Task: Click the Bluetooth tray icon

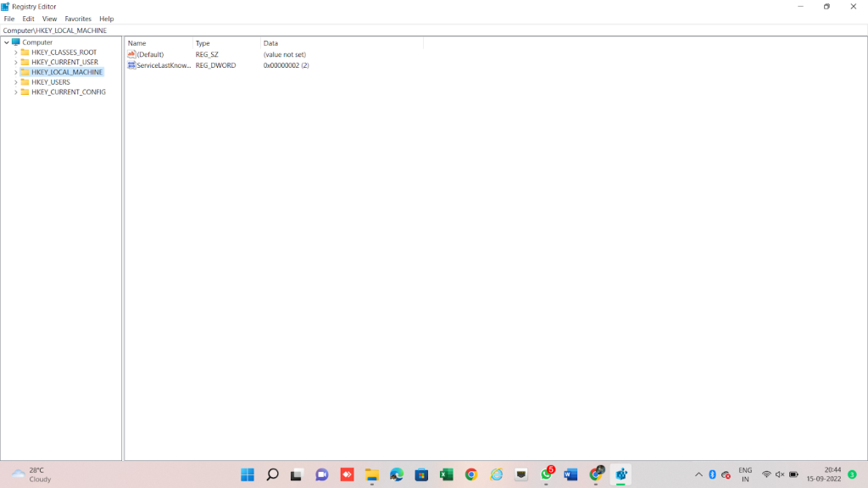Action: tap(712, 474)
